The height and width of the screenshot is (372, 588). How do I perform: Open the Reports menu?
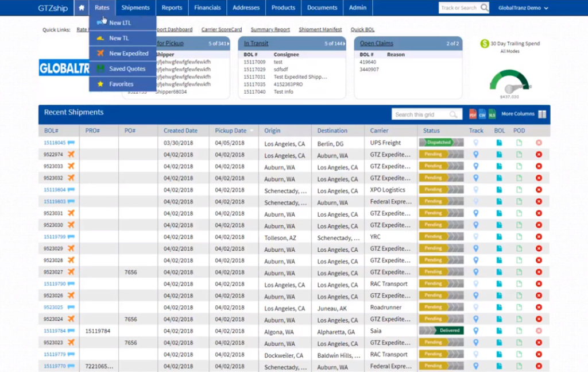(172, 7)
